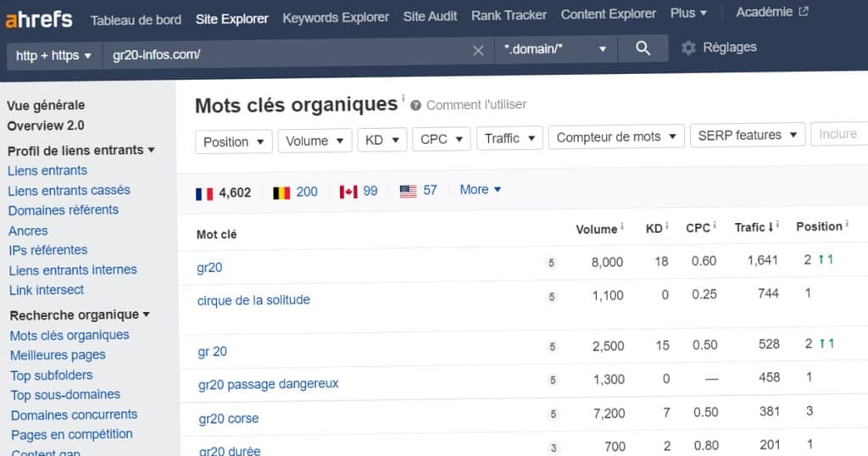Open the CPC filter dropdown
This screenshot has height=456, width=868.
[441, 139]
